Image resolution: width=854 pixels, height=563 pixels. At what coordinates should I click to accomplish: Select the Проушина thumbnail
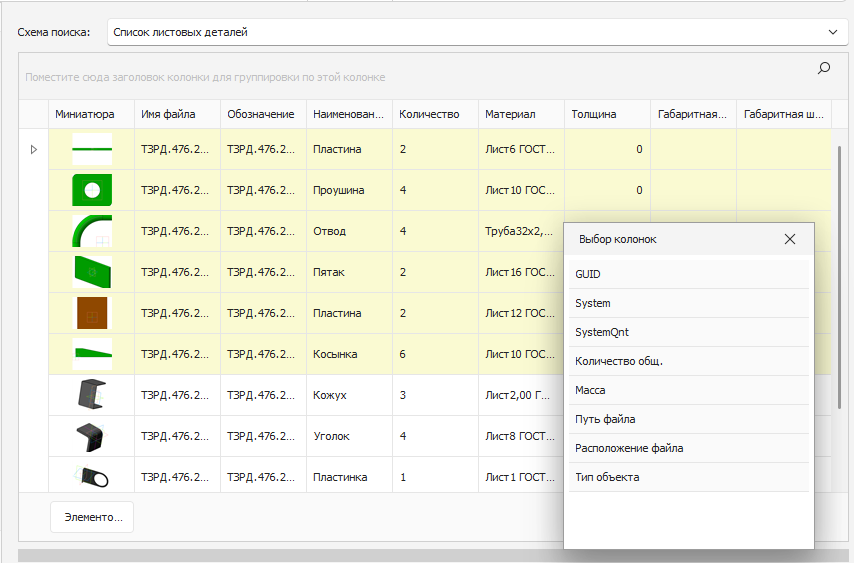pyautogui.click(x=92, y=190)
